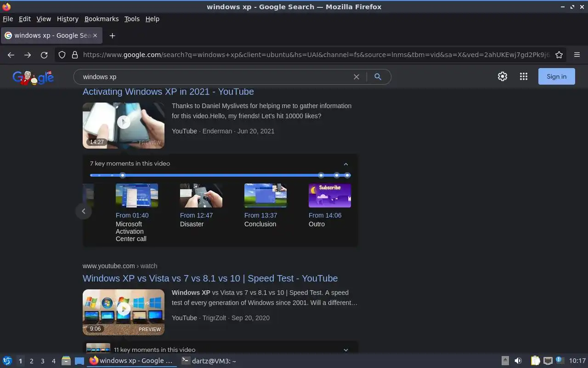Open the Edit menu
Screen dimensions: 588x368
click(x=24, y=19)
